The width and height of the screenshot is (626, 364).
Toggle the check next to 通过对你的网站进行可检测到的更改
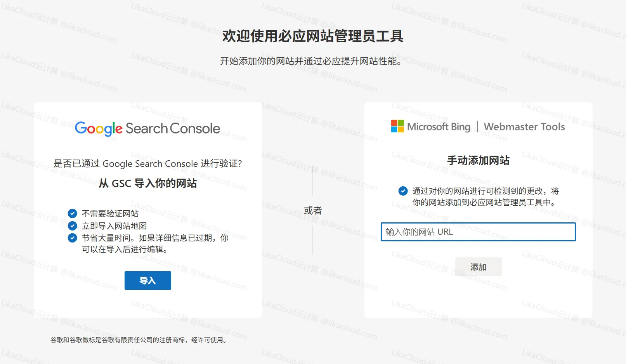click(402, 191)
